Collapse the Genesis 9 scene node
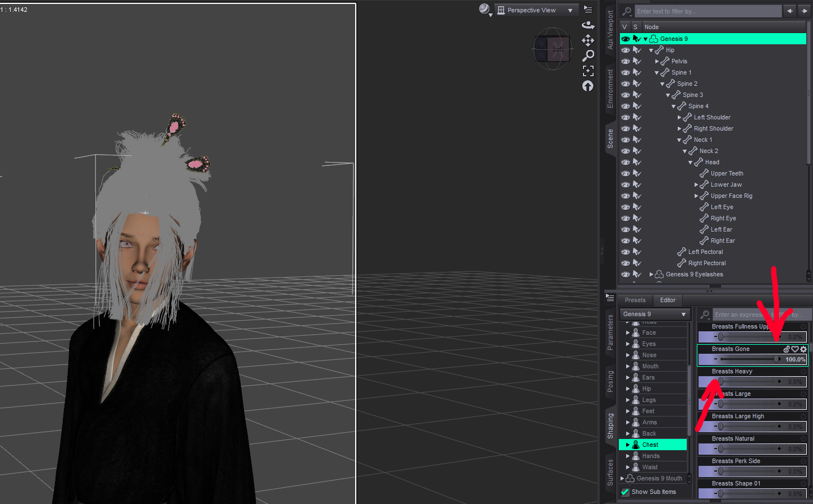813x504 pixels. click(646, 39)
